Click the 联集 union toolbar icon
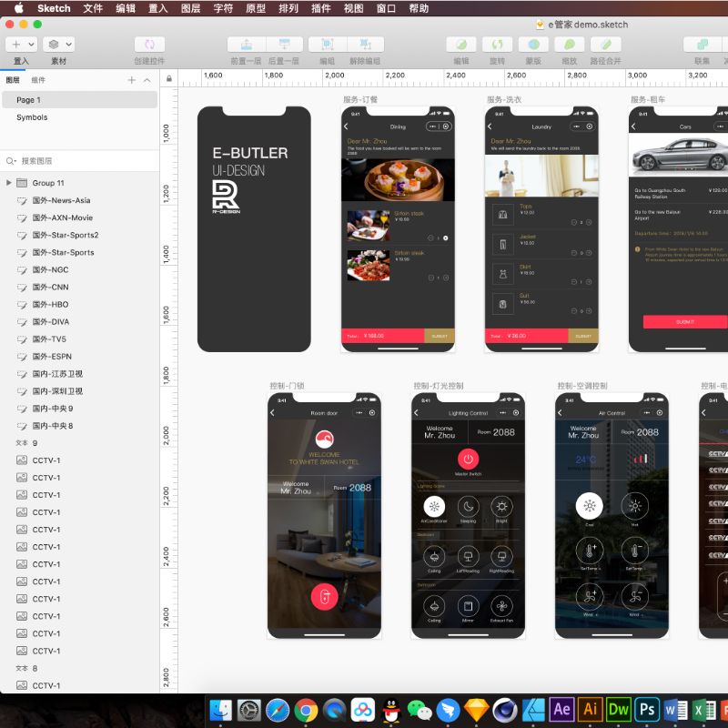 click(703, 45)
